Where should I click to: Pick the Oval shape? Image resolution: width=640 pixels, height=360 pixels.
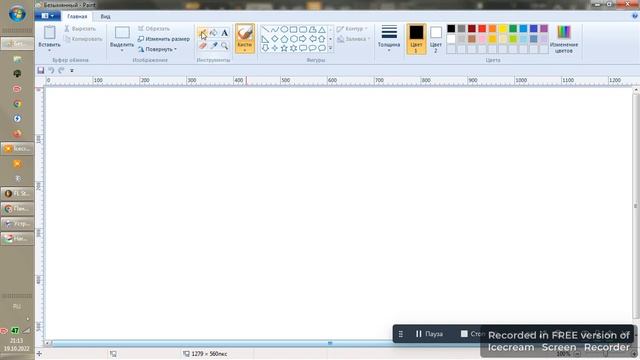[284, 29]
